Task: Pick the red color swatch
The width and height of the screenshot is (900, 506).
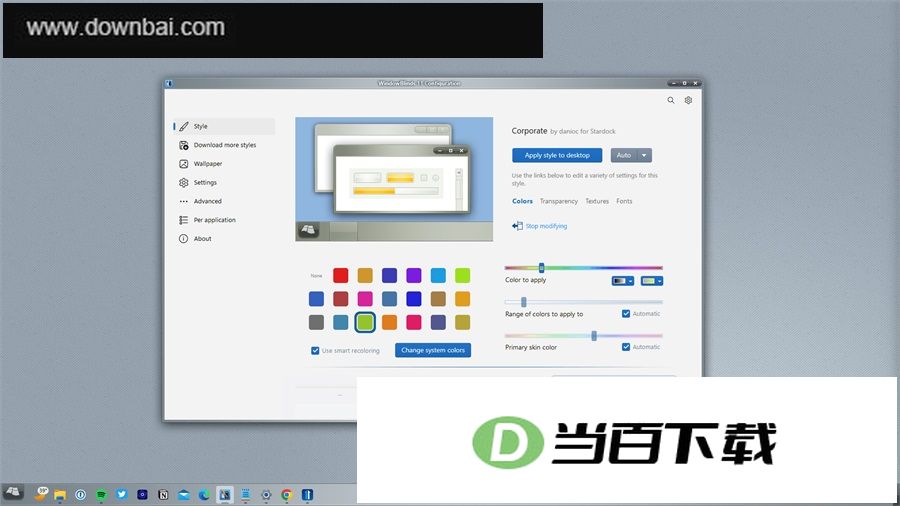Action: click(x=340, y=275)
